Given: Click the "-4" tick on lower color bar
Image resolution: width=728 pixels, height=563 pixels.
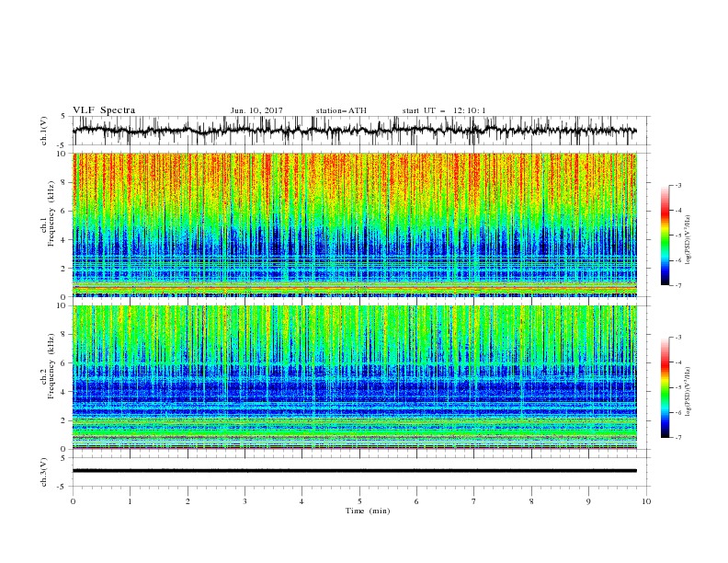Looking at the screenshot, I should (678, 362).
